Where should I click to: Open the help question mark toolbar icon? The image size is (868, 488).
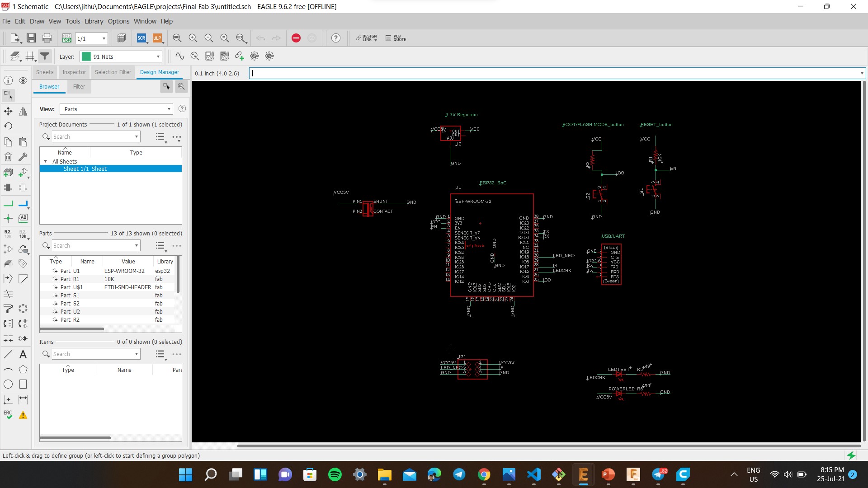pyautogui.click(x=336, y=38)
